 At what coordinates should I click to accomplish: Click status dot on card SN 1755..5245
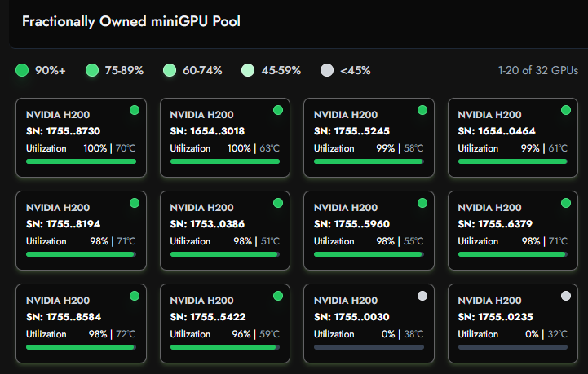(x=422, y=110)
